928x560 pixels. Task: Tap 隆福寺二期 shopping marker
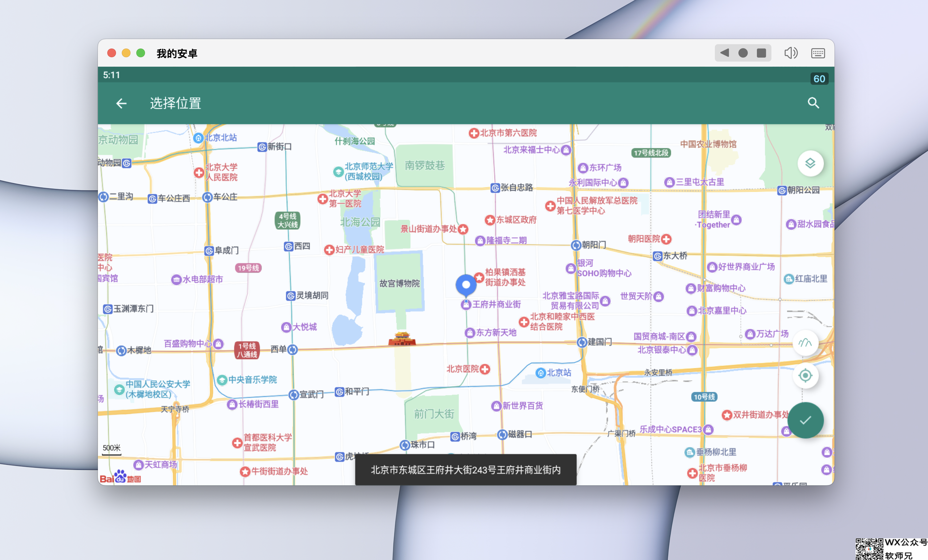[480, 241]
